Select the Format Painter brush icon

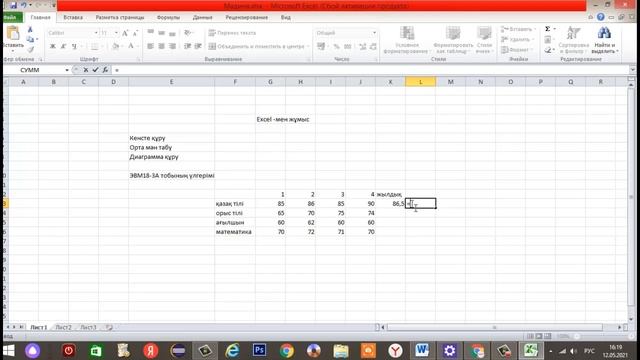pyautogui.click(x=31, y=49)
